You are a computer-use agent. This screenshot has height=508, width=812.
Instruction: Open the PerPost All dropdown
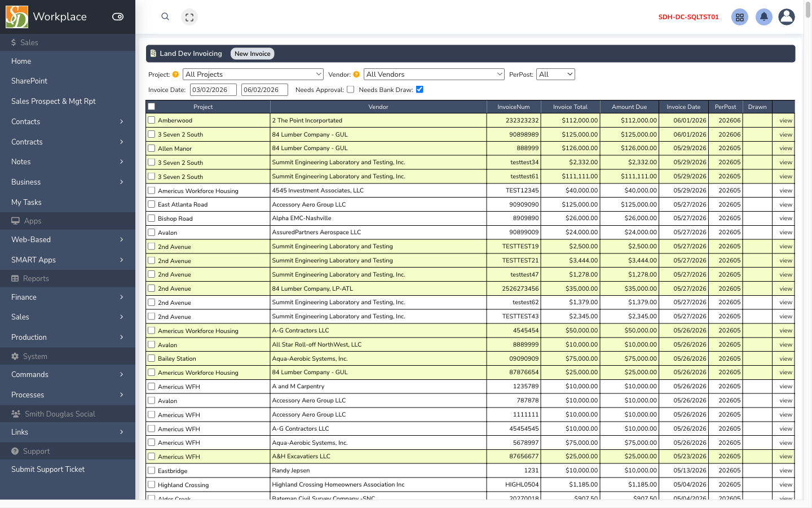[x=555, y=75]
